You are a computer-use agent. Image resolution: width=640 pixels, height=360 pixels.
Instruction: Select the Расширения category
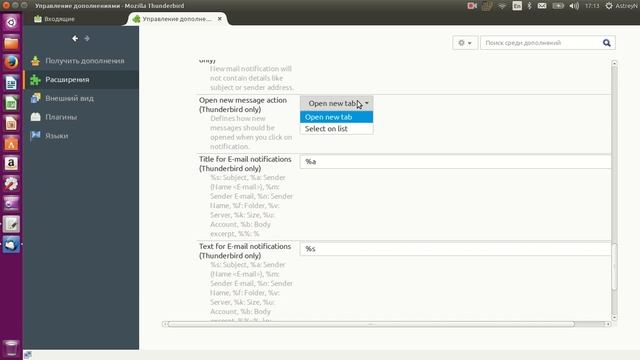(x=81, y=80)
